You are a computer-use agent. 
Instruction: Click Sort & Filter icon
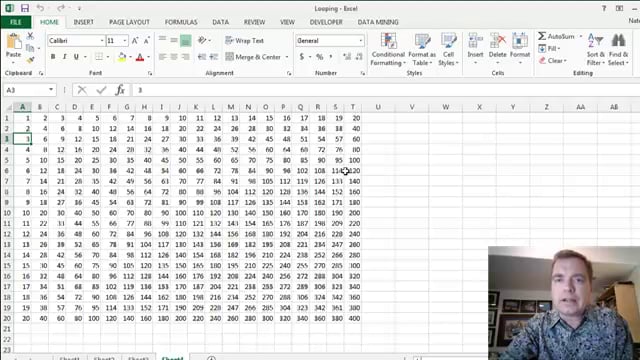pyautogui.click(x=596, y=41)
